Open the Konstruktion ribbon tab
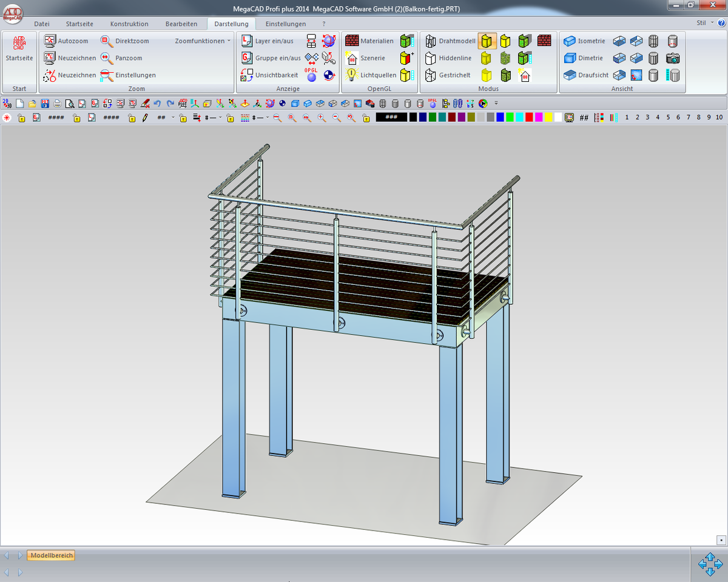728x582 pixels. [x=129, y=24]
